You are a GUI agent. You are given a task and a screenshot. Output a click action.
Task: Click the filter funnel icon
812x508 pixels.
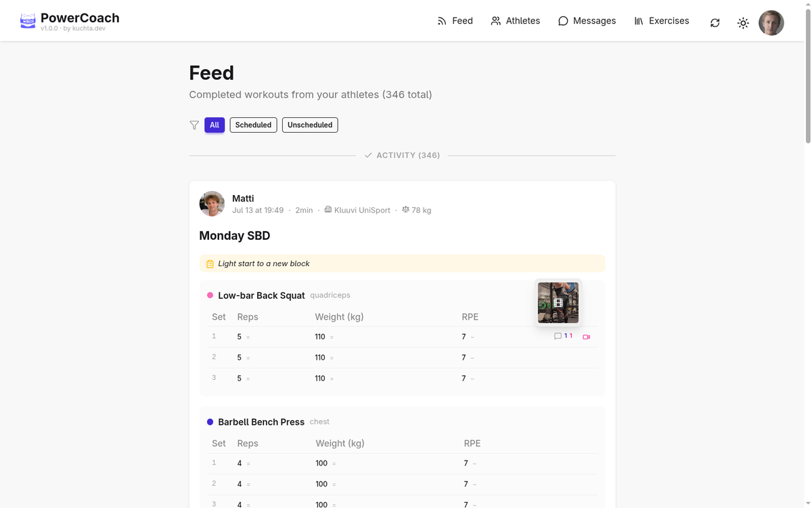coord(194,125)
